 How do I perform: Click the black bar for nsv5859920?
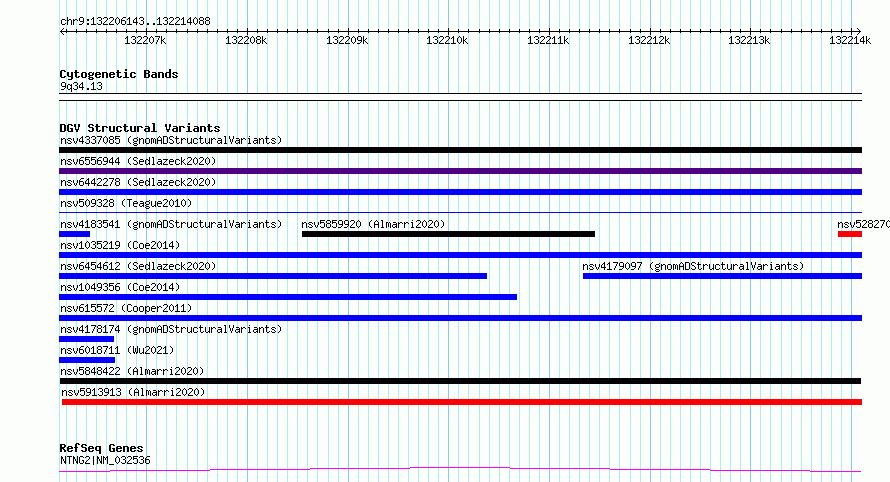pyautogui.click(x=448, y=234)
